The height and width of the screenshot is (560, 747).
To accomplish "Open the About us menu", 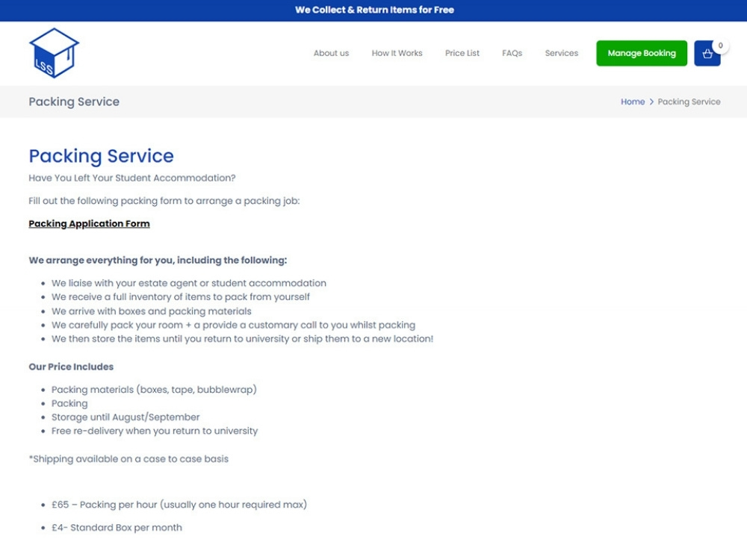I will [331, 53].
